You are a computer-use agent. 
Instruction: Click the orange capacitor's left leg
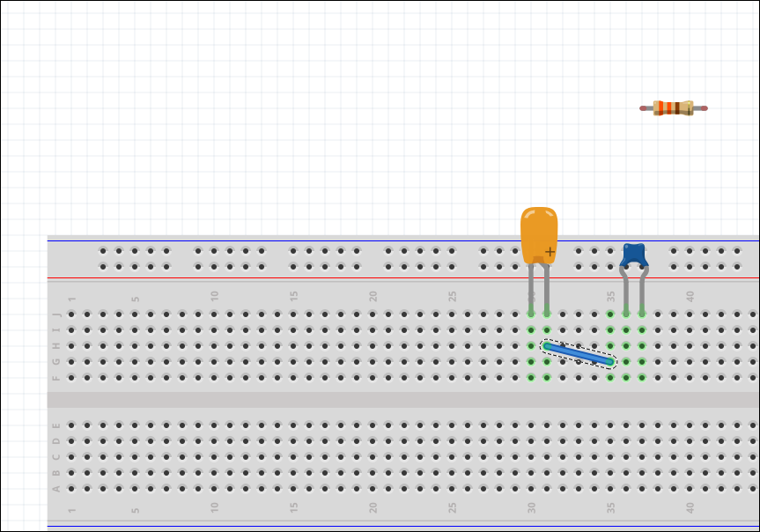531,289
